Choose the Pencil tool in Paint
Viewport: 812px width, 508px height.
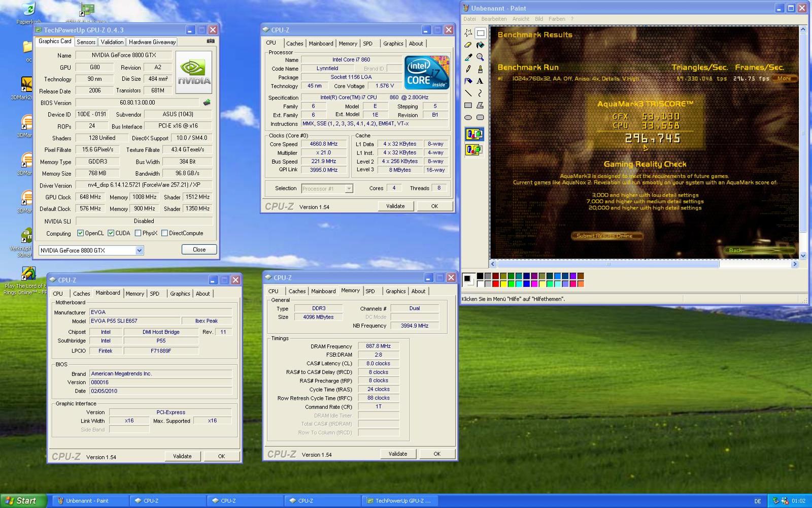coord(468,69)
